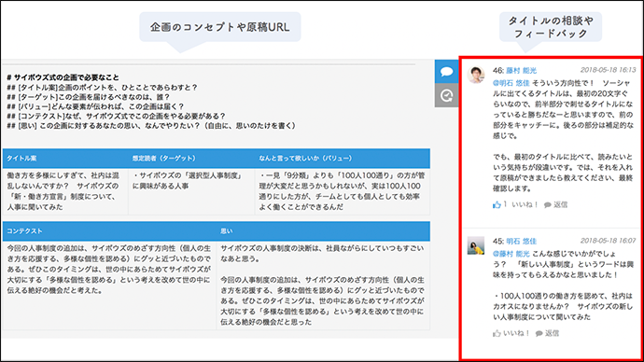Click thumbs-up icon on comment 46
Viewport: 644px width, 362px height.
pos(497,204)
